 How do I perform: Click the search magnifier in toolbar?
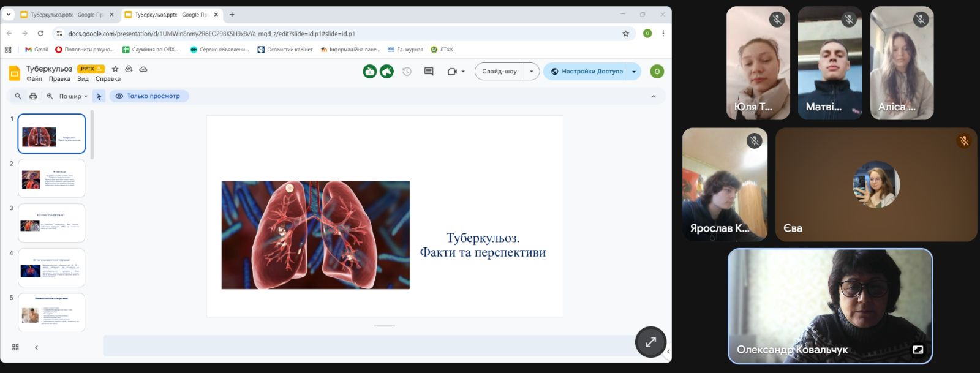click(x=18, y=96)
